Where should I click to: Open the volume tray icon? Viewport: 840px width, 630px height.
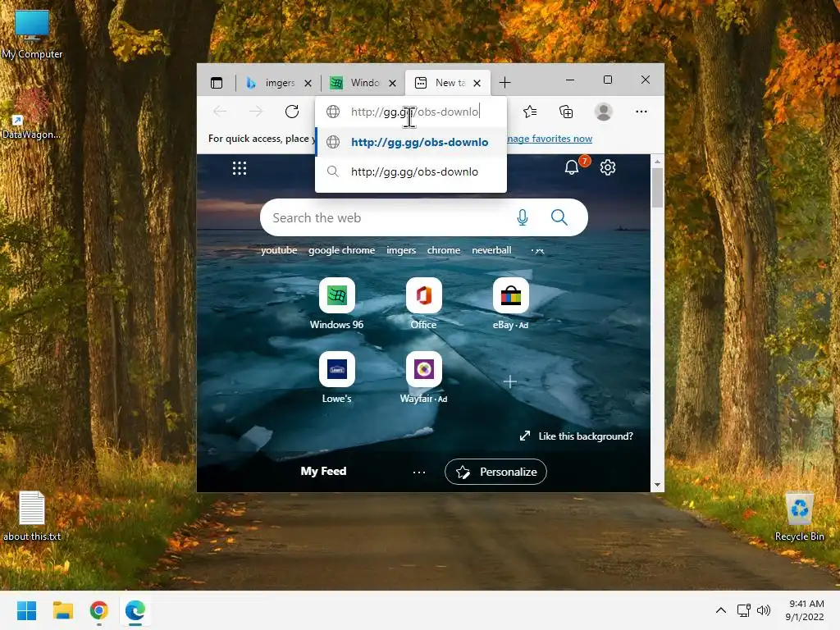764,610
